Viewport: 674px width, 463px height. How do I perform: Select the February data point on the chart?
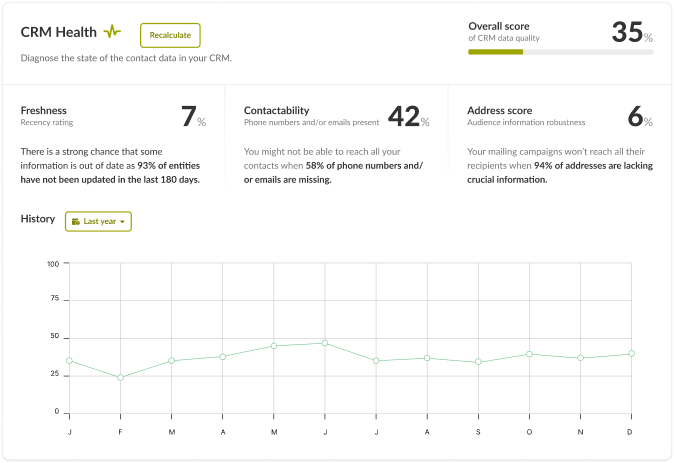click(x=120, y=377)
